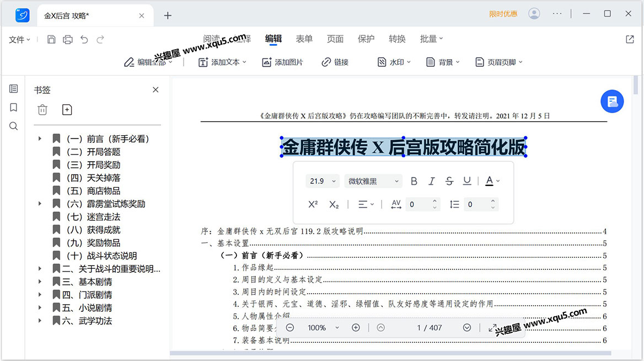Close the 金X后宫 攻略 tab
The image size is (644, 361).
(x=142, y=15)
